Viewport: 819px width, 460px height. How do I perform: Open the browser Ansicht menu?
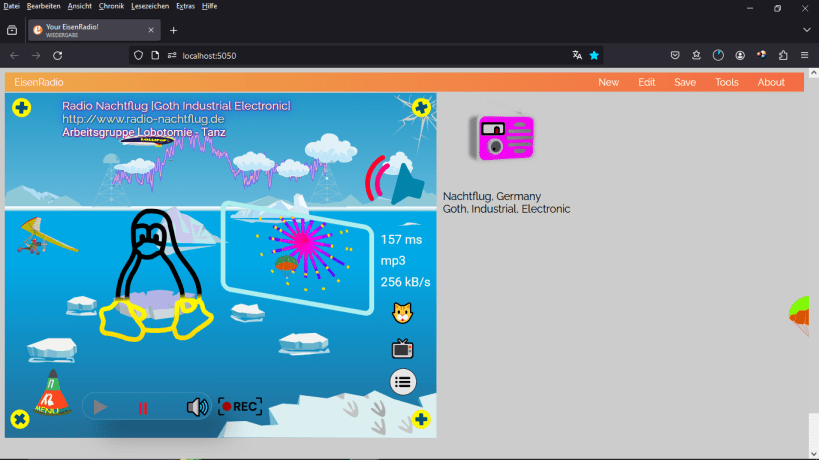pyautogui.click(x=79, y=6)
